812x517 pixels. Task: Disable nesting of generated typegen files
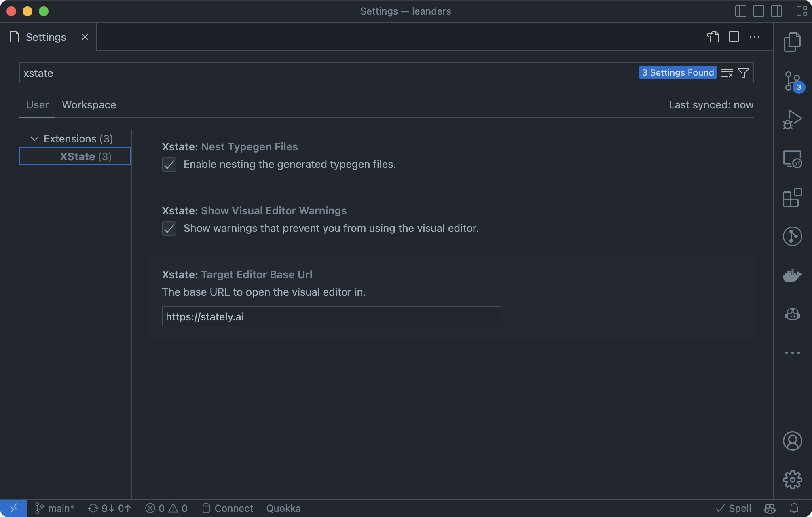(169, 165)
